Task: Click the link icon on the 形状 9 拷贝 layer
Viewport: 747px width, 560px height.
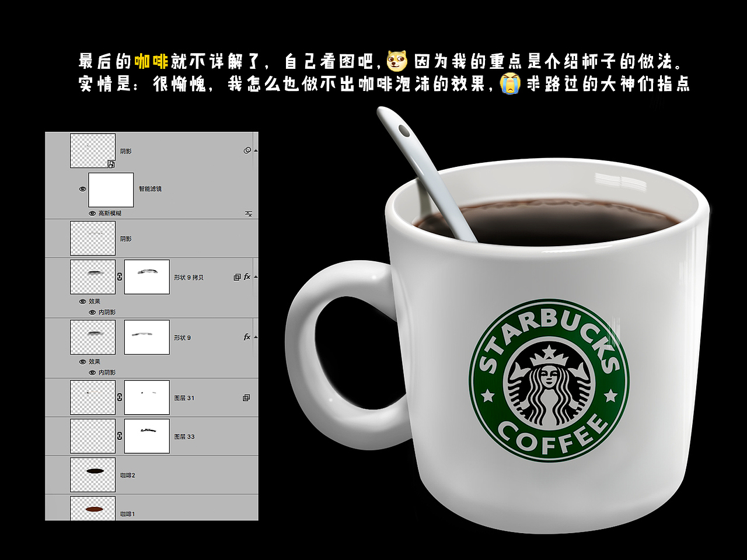Action: coord(120,276)
